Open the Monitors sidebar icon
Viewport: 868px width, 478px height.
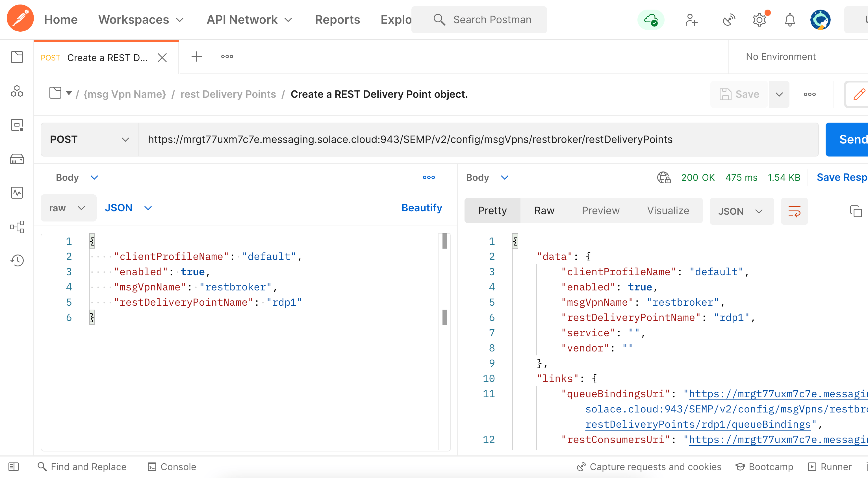click(x=17, y=193)
